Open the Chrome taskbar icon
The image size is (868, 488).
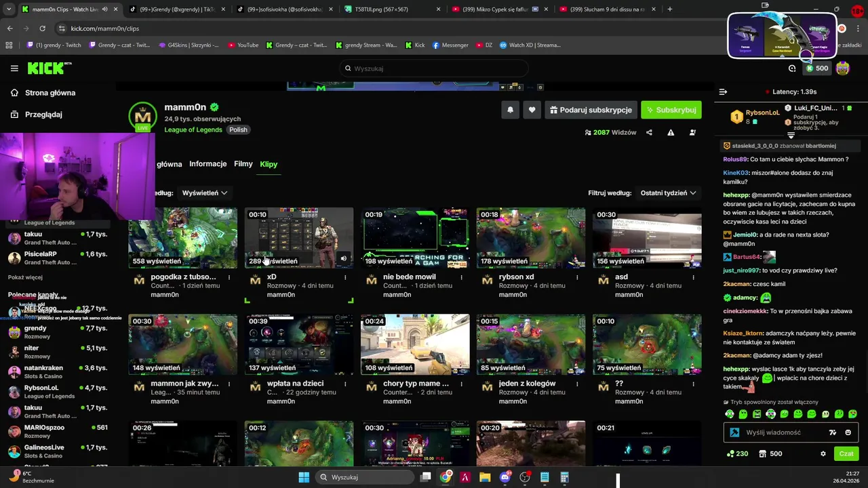445,477
